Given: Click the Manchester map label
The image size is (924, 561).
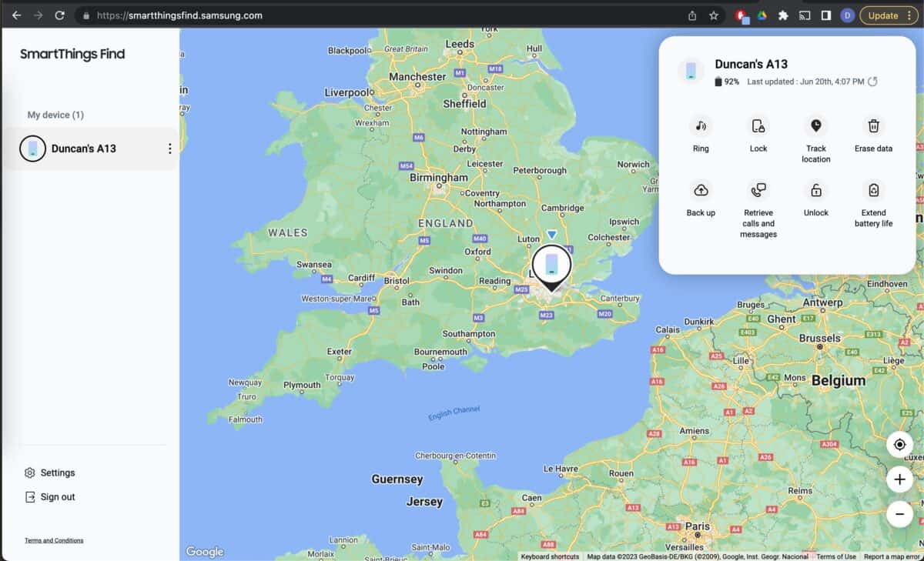Looking at the screenshot, I should (x=417, y=77).
